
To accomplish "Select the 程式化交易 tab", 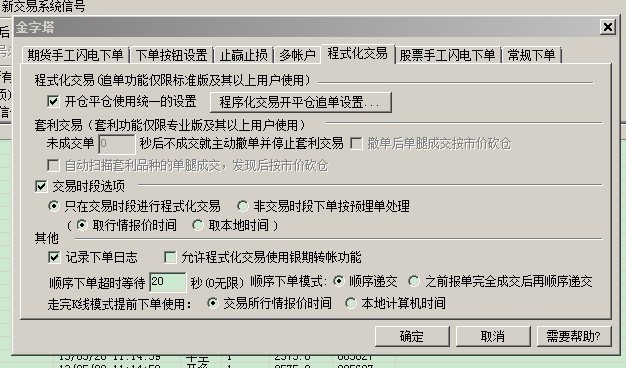I will coord(357,53).
